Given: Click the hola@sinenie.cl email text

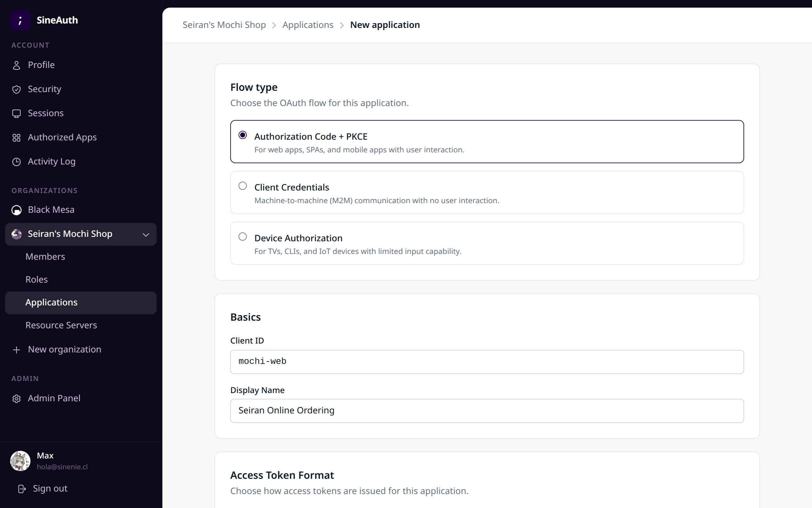Looking at the screenshot, I should point(62,467).
